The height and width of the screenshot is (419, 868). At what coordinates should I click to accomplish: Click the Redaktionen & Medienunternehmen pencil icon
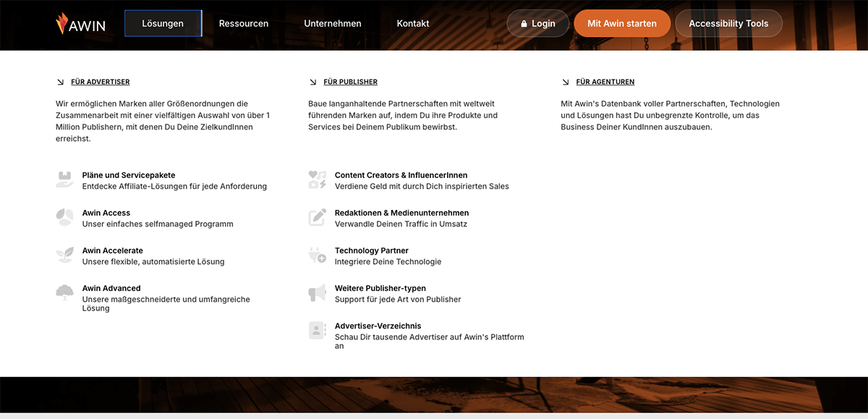pyautogui.click(x=318, y=218)
